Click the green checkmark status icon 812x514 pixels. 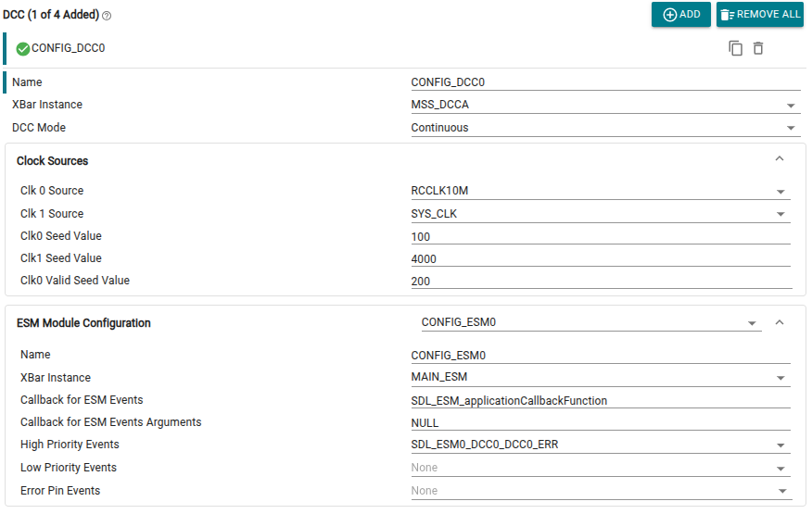point(23,49)
